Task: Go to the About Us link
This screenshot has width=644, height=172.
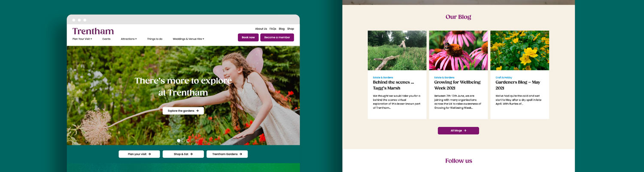Action: pyautogui.click(x=261, y=29)
